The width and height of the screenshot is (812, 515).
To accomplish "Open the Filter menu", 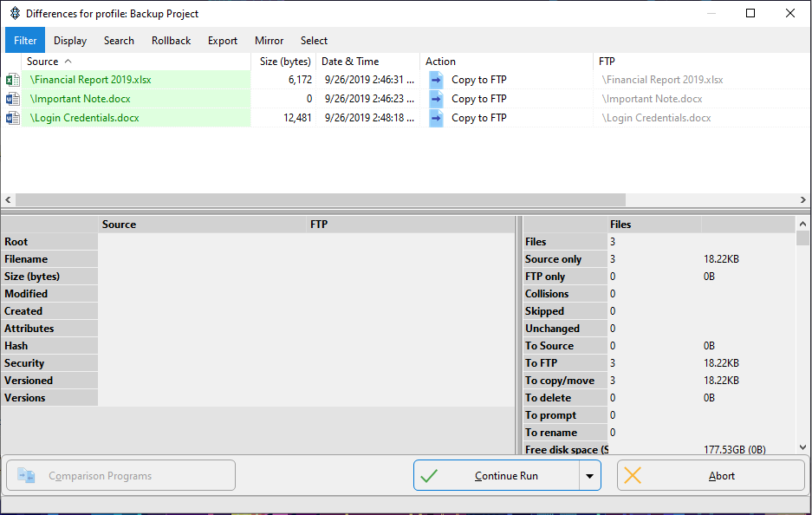I will (x=25, y=41).
